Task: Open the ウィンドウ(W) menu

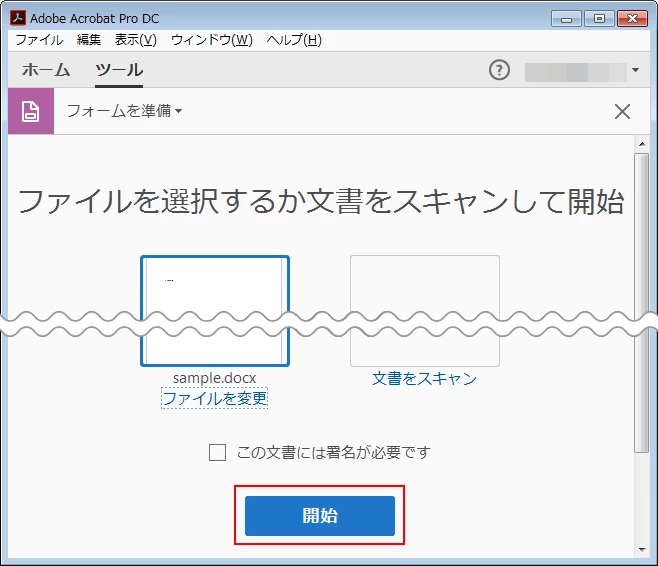Action: pyautogui.click(x=212, y=40)
